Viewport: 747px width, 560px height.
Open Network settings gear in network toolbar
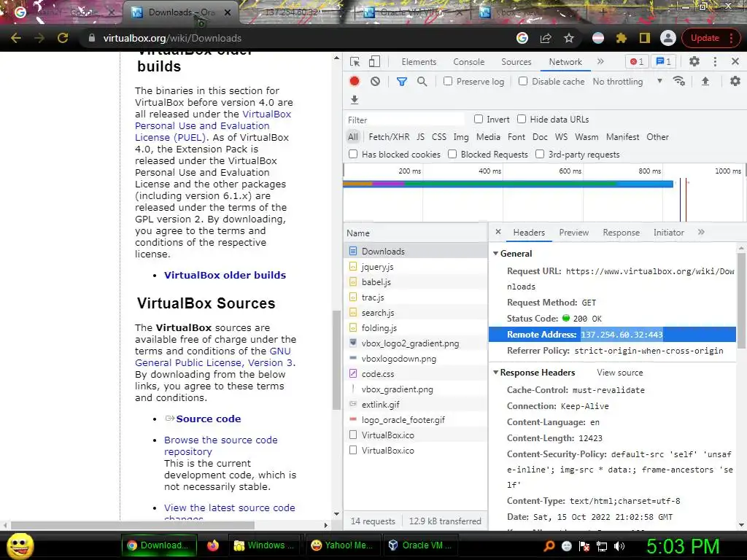pos(735,82)
